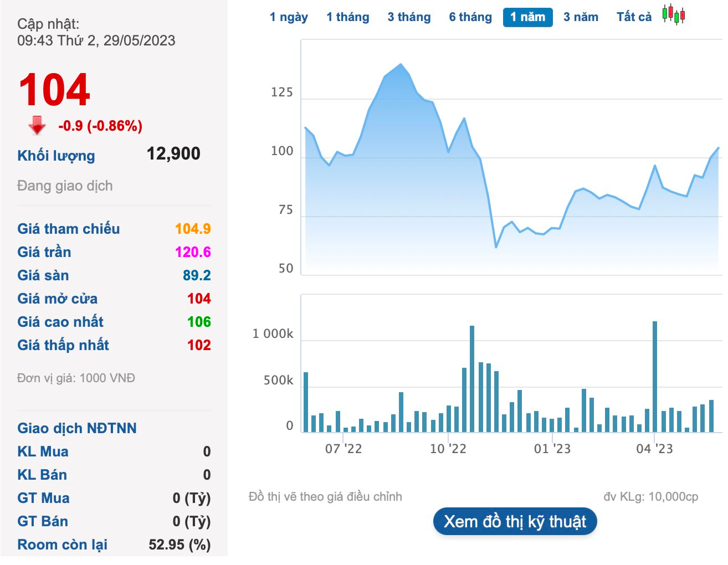Click the Giá tham chiếu label
Screen dimensions: 728x565
point(68,229)
